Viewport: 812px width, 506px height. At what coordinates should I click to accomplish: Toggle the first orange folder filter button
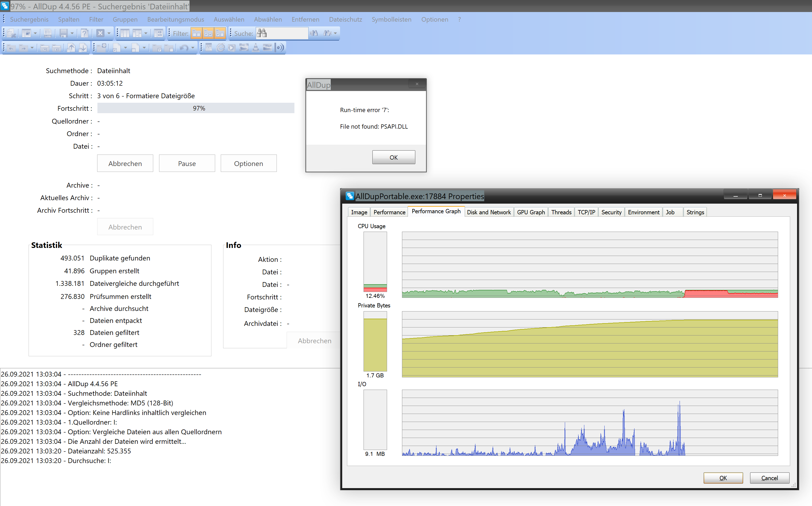click(196, 33)
